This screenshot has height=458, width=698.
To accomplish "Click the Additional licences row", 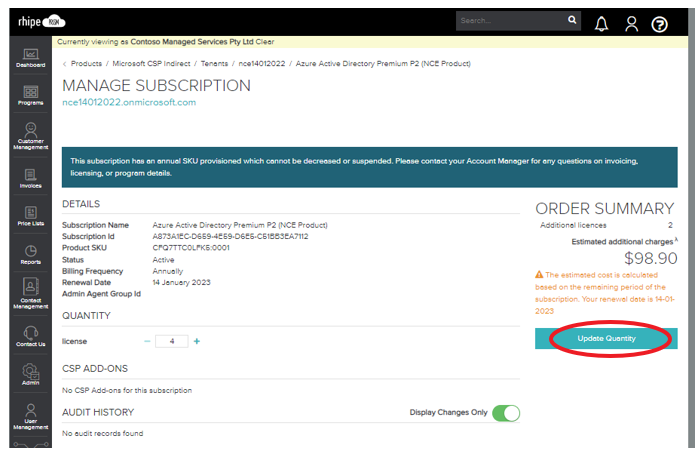I will pyautogui.click(x=606, y=225).
